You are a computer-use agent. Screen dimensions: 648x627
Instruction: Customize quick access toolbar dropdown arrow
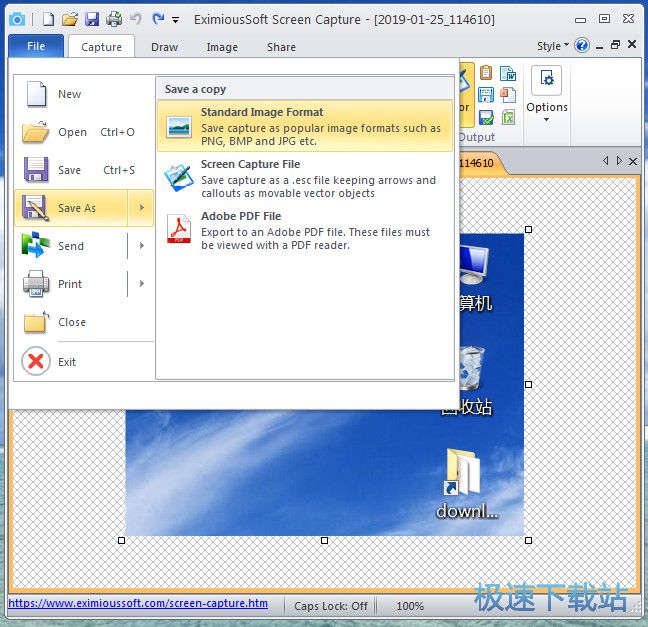click(176, 20)
